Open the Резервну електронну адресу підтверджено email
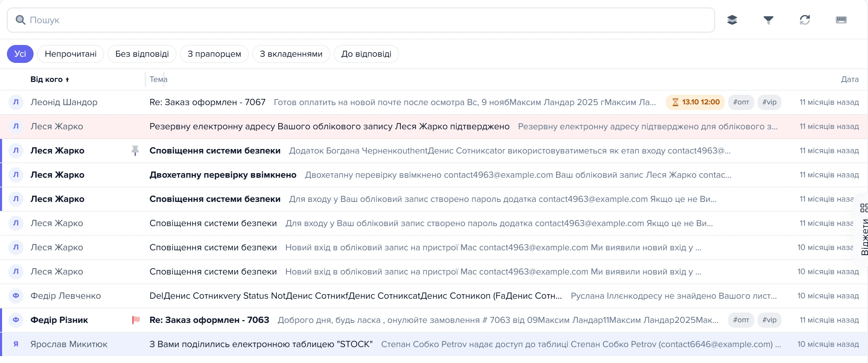This screenshot has height=363, width=868. [434, 127]
